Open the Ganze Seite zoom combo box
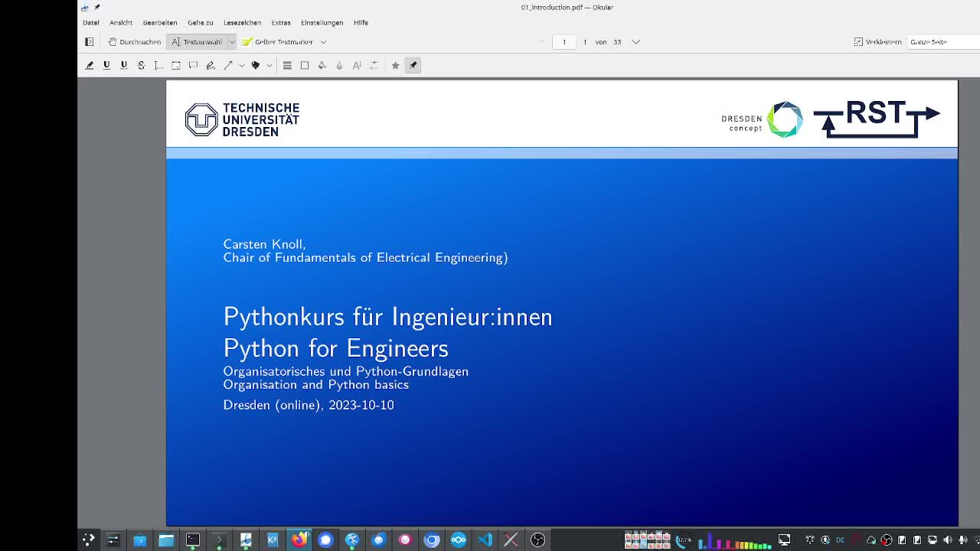 [943, 42]
